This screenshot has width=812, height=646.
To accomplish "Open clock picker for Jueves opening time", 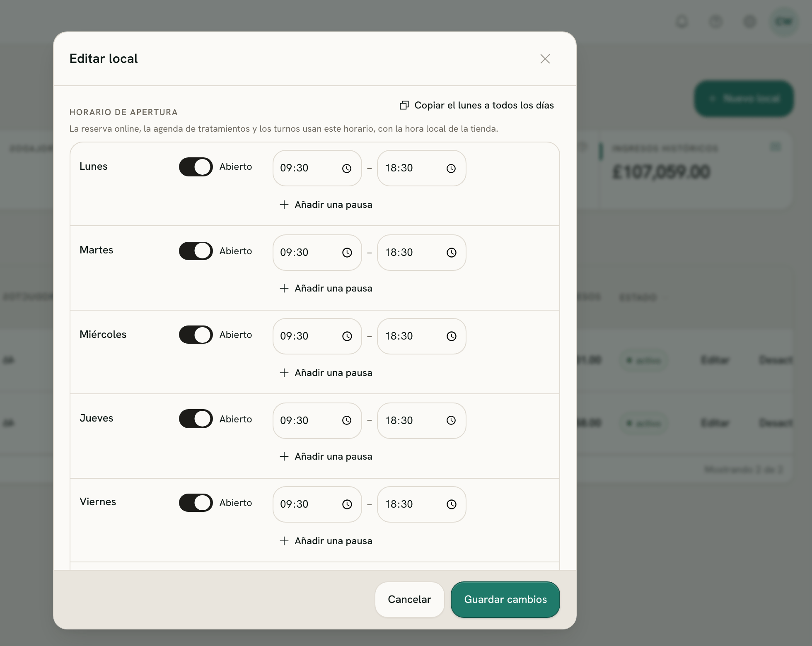I will coord(347,420).
